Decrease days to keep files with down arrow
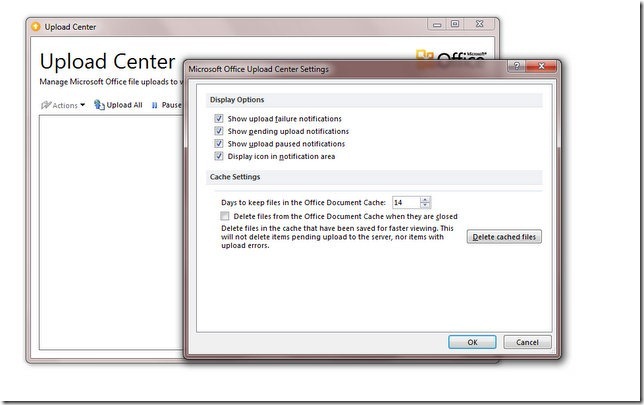 [x=426, y=205]
